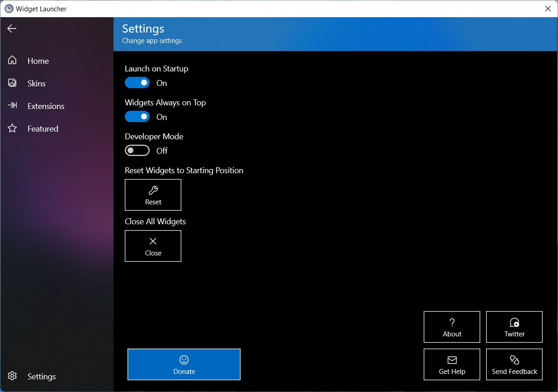This screenshot has height=392, width=558.
Task: Select Settings from navigation menu
Action: [41, 376]
